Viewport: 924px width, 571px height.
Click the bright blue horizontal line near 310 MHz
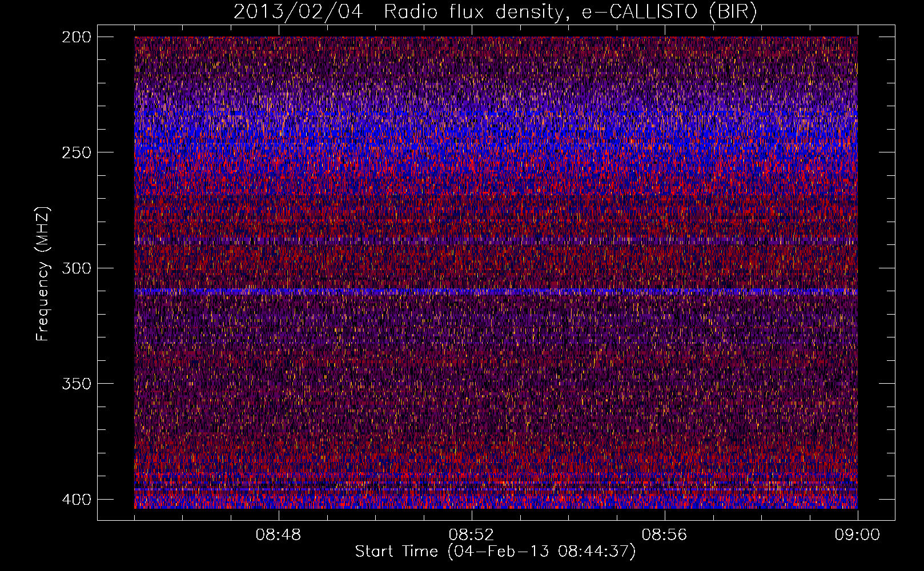pos(496,291)
